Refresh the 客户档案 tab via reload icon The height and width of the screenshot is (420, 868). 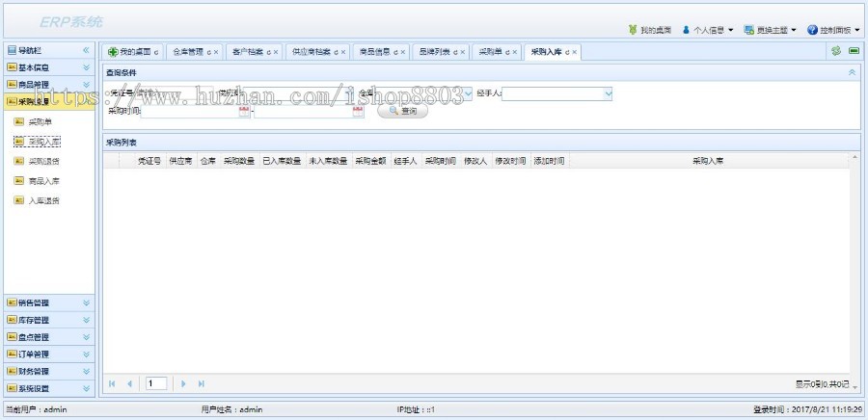[x=268, y=52]
